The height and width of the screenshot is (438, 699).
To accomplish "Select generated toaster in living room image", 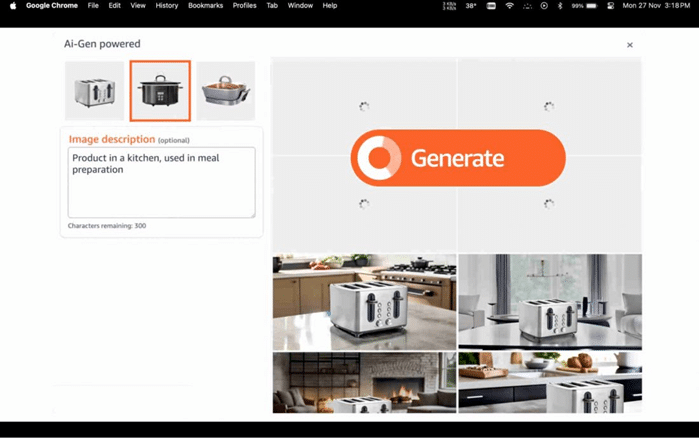I will click(x=550, y=301).
